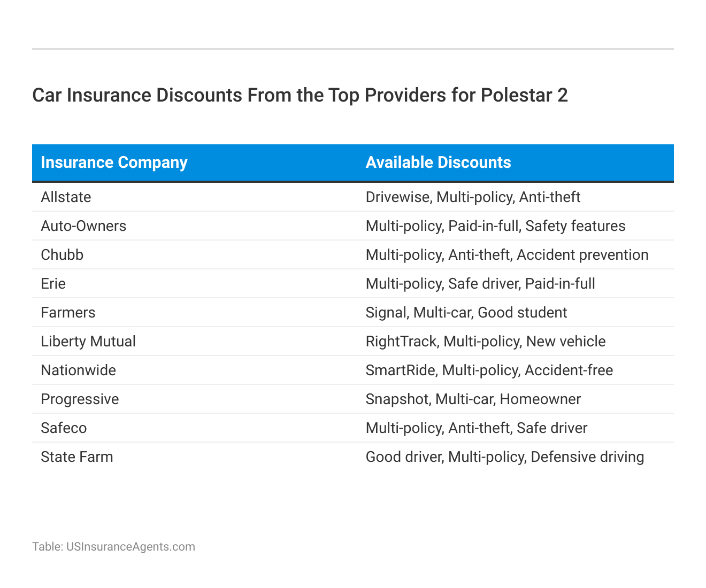Click the Liberty Mutual company cell
Viewport: 706px width, 588px height.
click(88, 342)
